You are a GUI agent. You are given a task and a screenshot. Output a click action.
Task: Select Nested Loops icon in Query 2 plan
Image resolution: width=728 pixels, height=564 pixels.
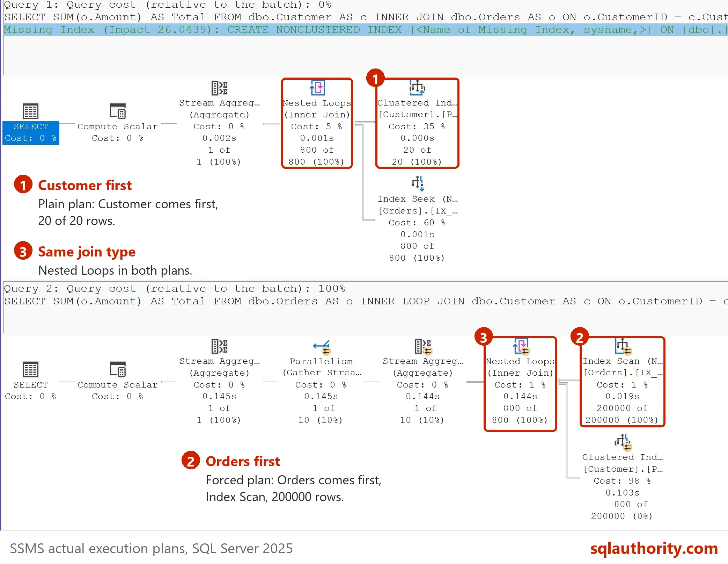pos(521,347)
